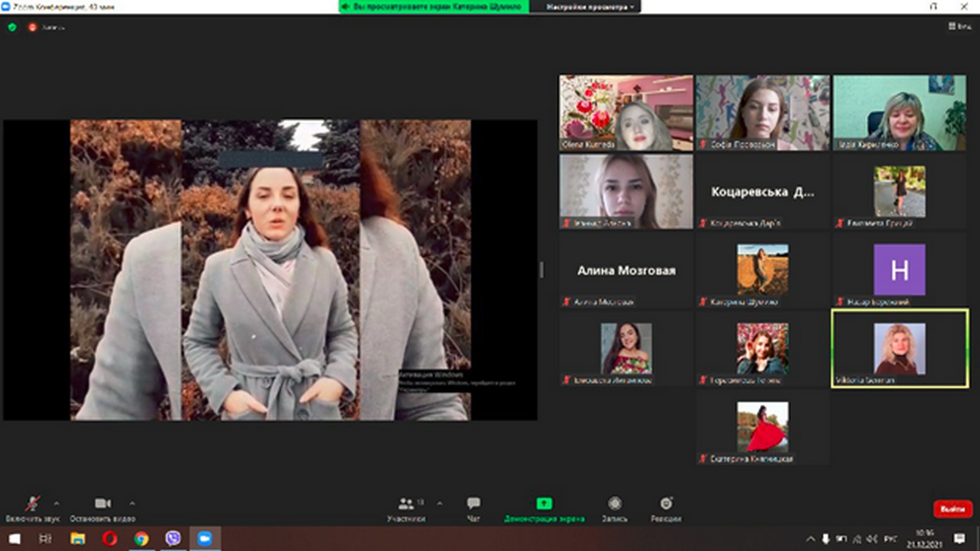This screenshot has height=551, width=980.
Task: Change gallery view layout at top right
Action: click(x=959, y=26)
